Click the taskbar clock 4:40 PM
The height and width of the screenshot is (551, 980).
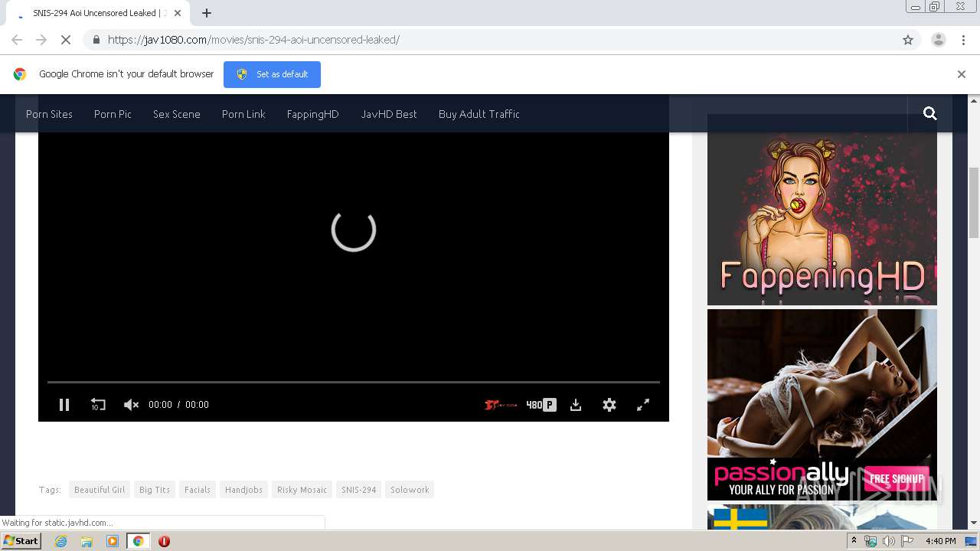[x=940, y=541]
